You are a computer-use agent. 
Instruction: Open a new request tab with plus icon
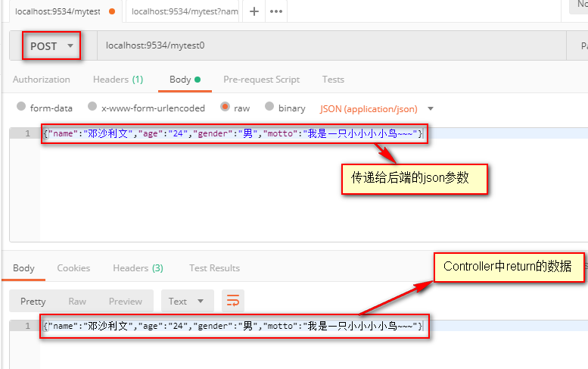[254, 11]
